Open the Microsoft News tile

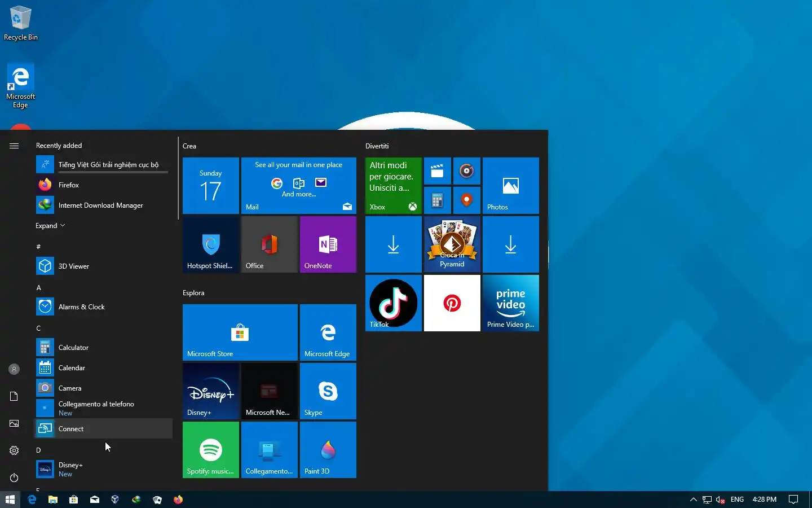coord(270,391)
